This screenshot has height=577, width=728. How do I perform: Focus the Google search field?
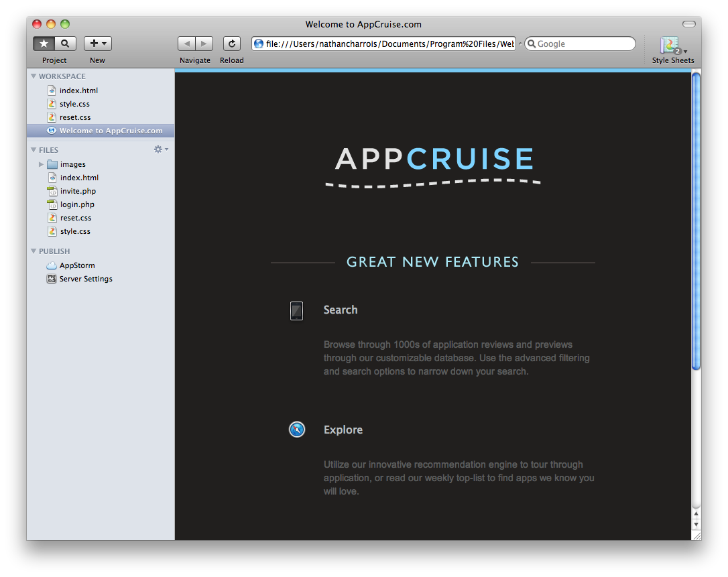[580, 44]
